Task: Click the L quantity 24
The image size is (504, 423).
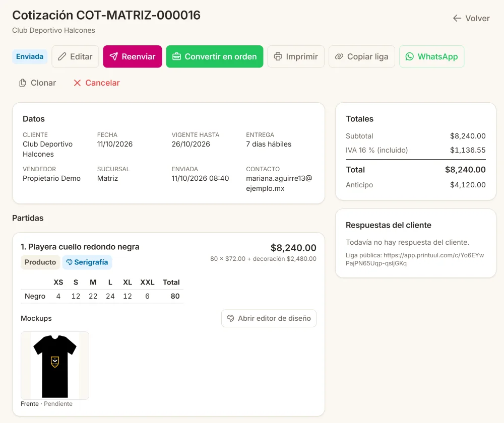Action: (x=110, y=296)
